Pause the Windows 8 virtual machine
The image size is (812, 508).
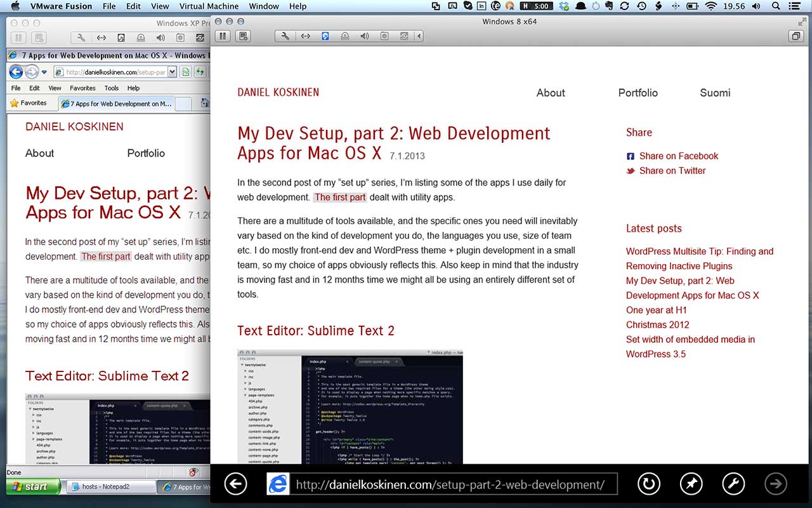(222, 36)
